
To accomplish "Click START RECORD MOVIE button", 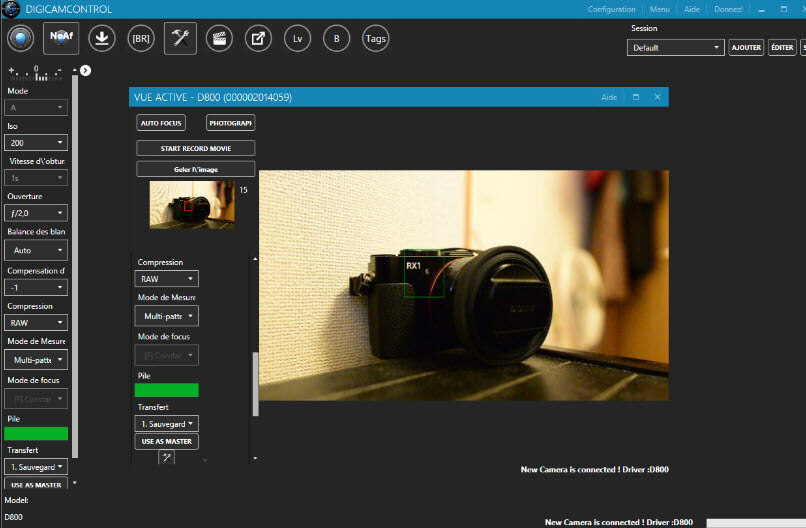I will pos(196,148).
